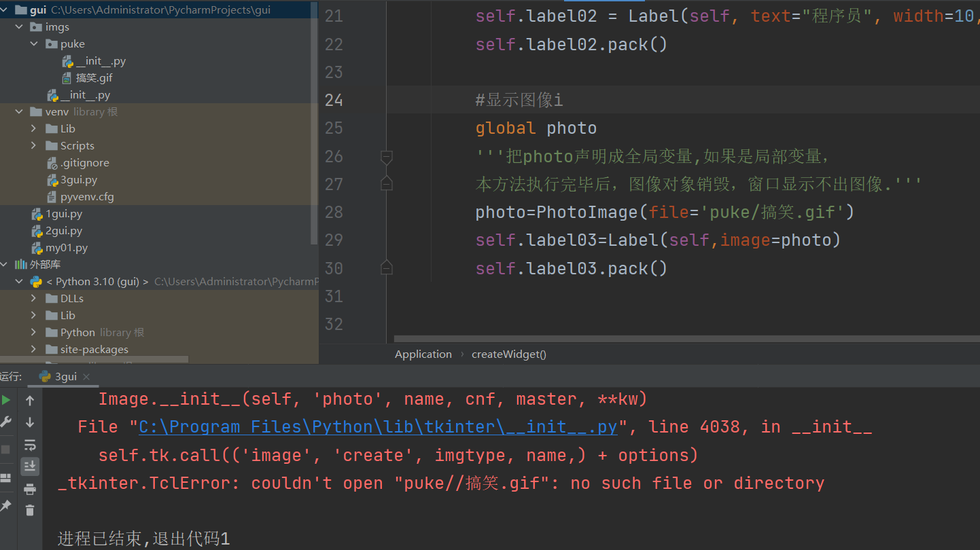Toggle scroll-to-end in the console
Screen dimensions: 980x550
point(30,466)
